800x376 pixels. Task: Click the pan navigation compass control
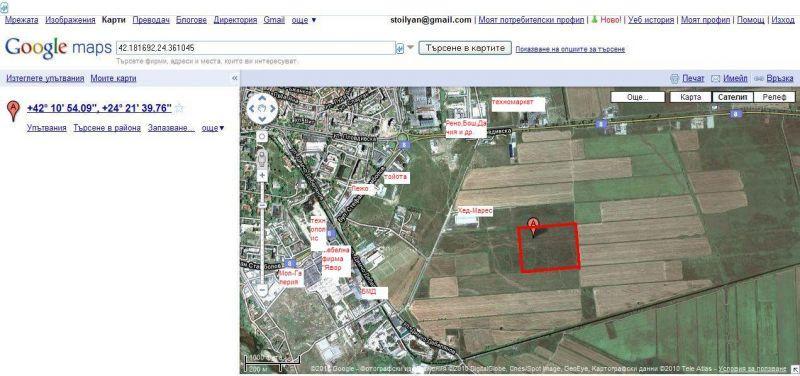[262, 108]
